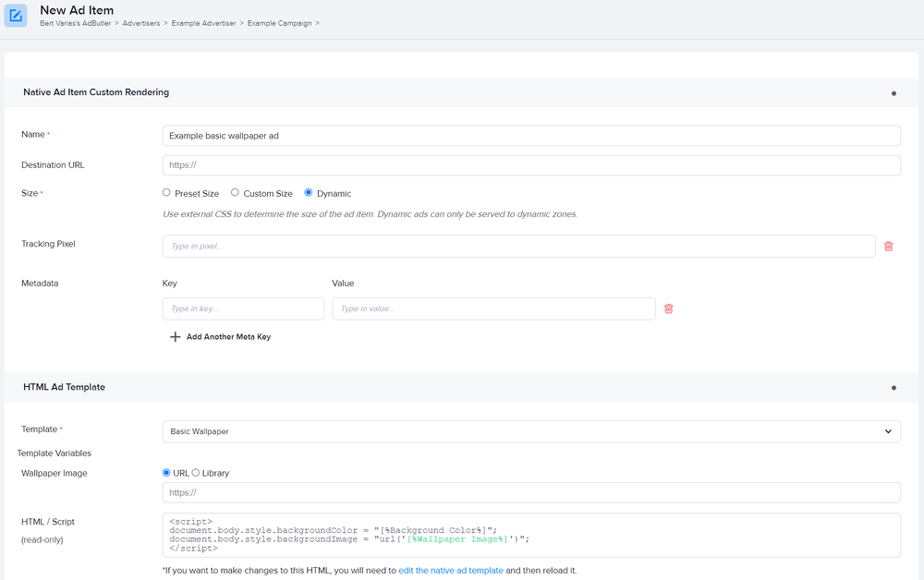The width and height of the screenshot is (924, 580).
Task: Select the Dynamic size radio option
Action: pyautogui.click(x=309, y=192)
